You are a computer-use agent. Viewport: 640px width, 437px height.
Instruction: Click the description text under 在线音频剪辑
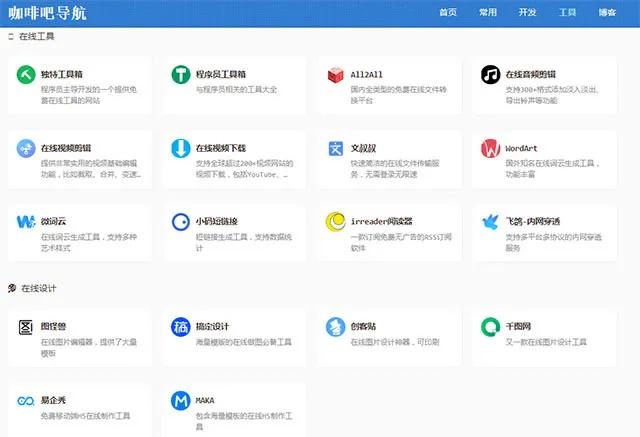click(552, 95)
